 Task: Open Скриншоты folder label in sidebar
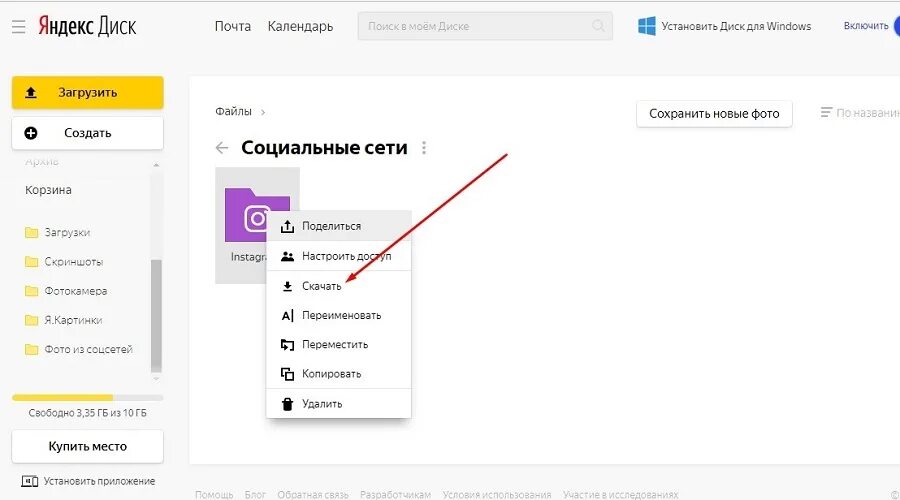[74, 262]
